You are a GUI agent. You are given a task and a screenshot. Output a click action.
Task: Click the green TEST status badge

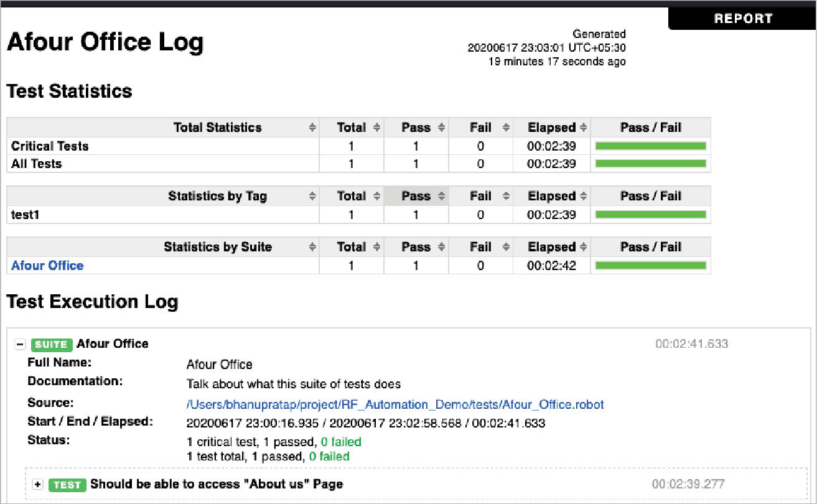(68, 485)
